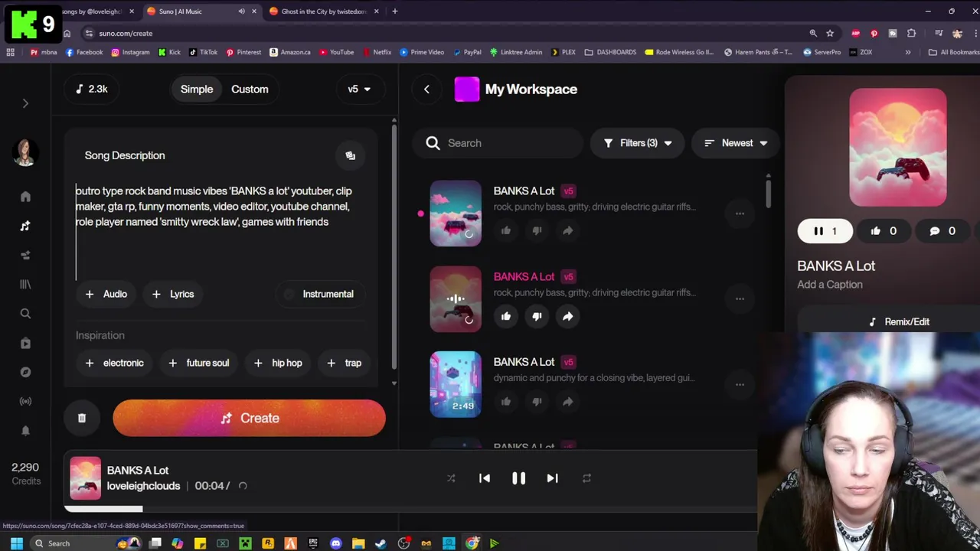Open the Home icon in left sidebar
Screen dimensions: 980x551
click(x=25, y=197)
